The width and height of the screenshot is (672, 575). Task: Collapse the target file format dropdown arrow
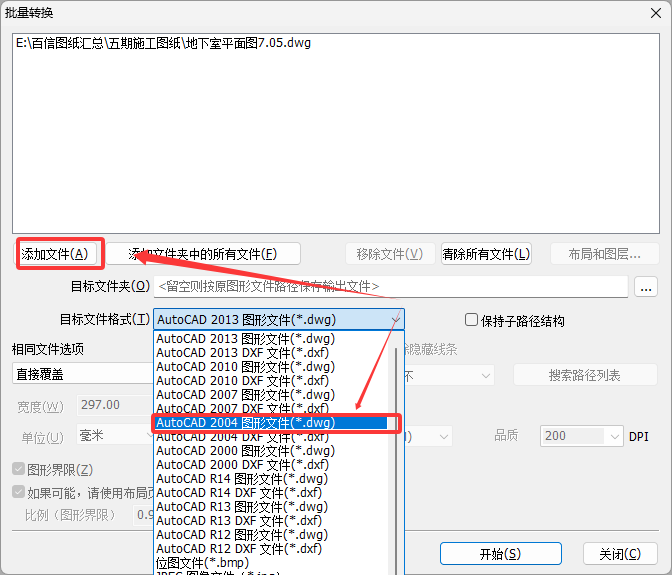(x=395, y=320)
